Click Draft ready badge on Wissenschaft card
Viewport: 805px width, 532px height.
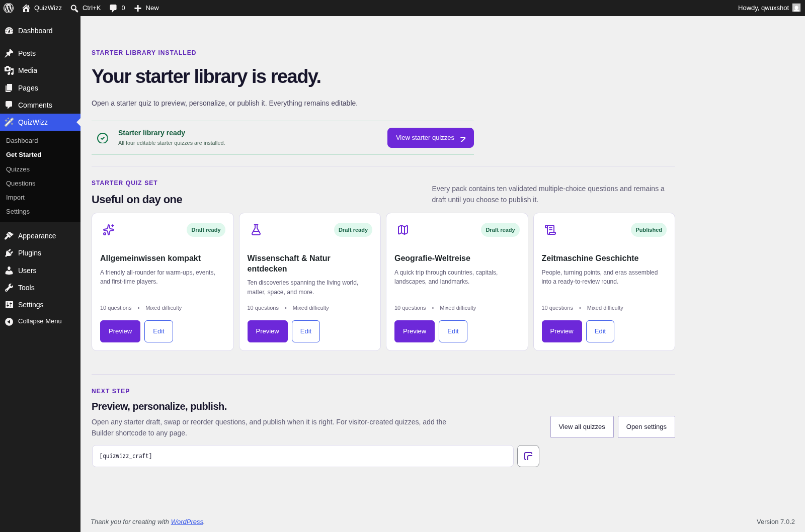[353, 230]
